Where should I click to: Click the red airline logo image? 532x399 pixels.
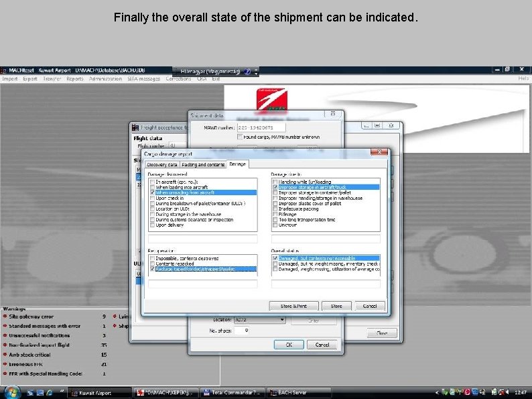(x=272, y=99)
